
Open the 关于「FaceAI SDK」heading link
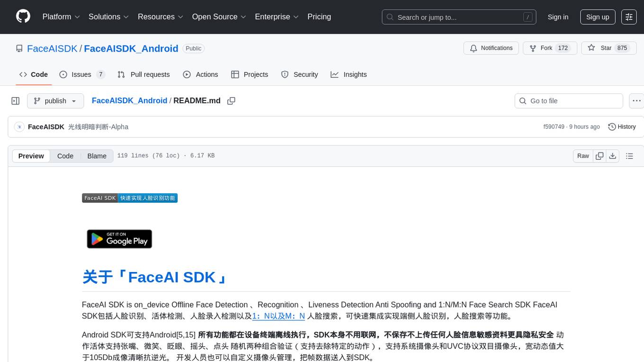pyautogui.click(x=154, y=277)
